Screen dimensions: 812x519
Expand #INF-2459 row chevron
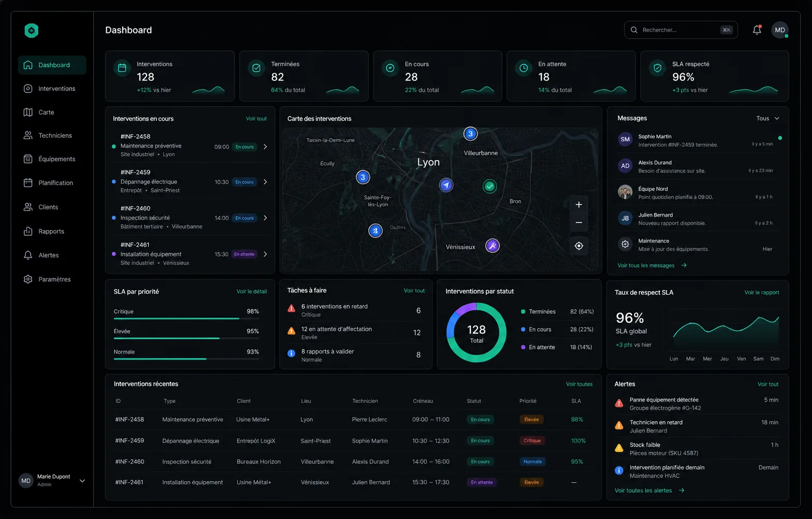pos(265,182)
